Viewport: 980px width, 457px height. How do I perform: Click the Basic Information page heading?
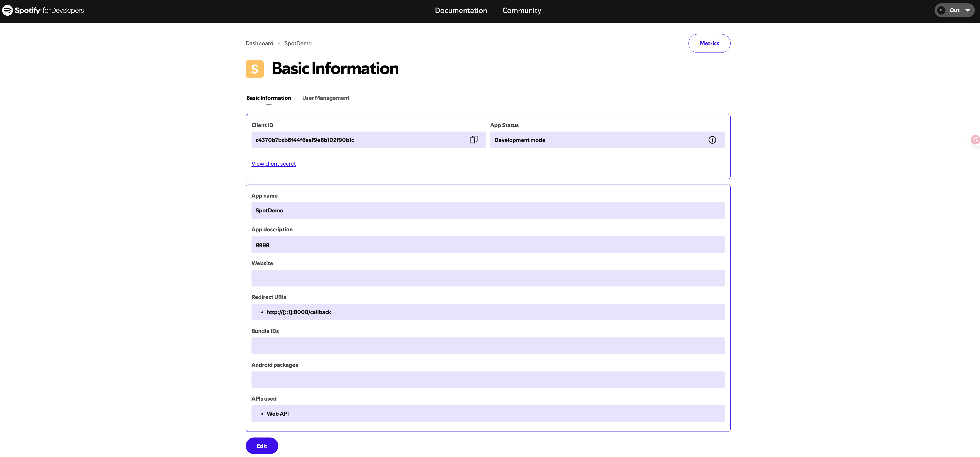pos(335,69)
